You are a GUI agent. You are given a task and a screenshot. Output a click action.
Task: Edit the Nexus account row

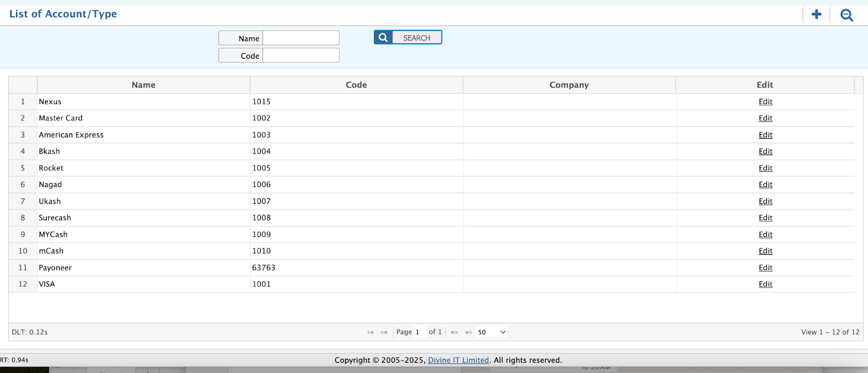pos(765,102)
